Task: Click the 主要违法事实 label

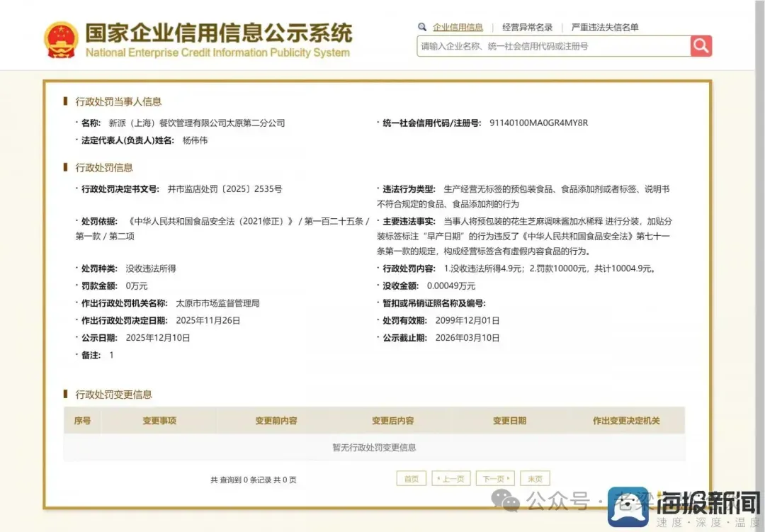Action: point(409,221)
